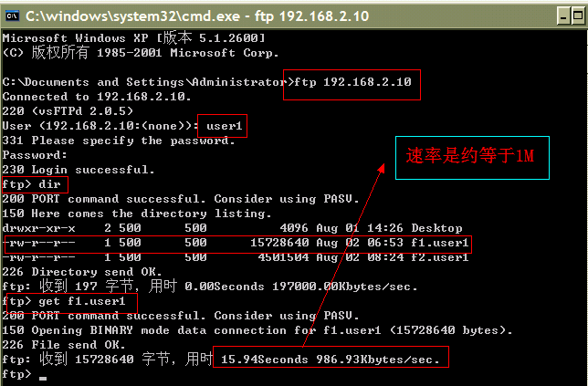The image size is (588, 386).
Task: Click the '15.94Seconds' elapsed time value
Action: 265,360
